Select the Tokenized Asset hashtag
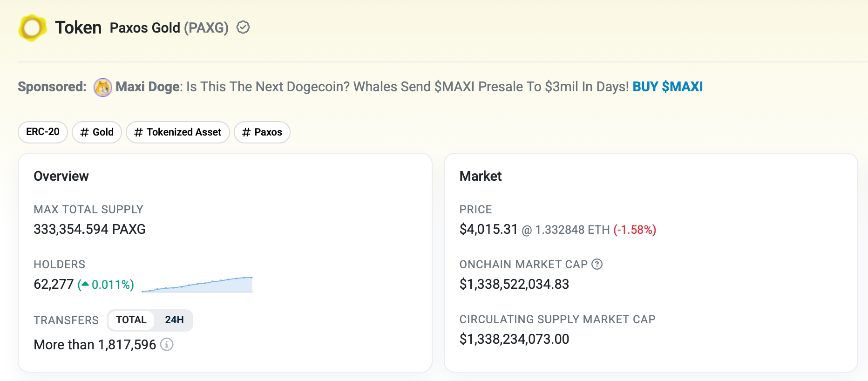 177,132
